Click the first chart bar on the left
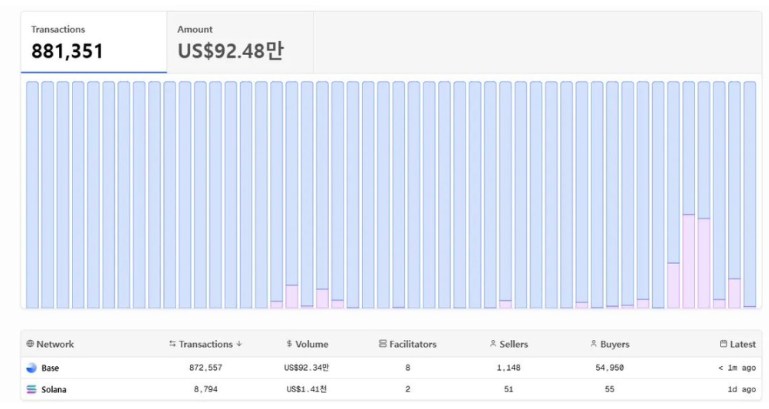769x409 pixels. (x=32, y=195)
